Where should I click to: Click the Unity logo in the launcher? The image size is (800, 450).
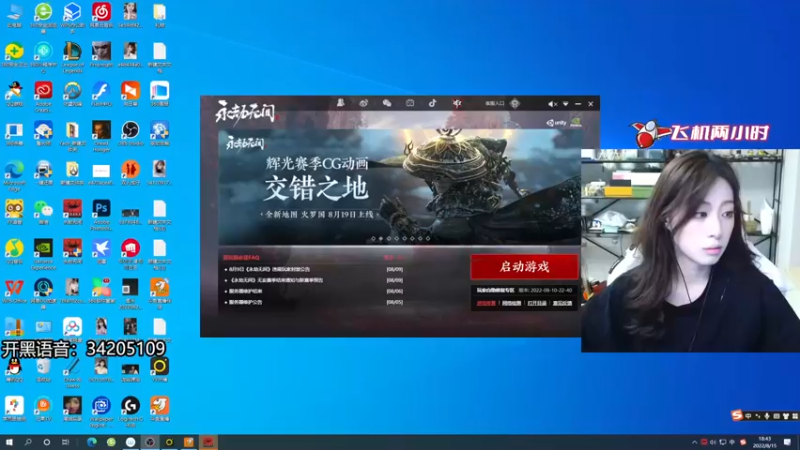coord(556,123)
